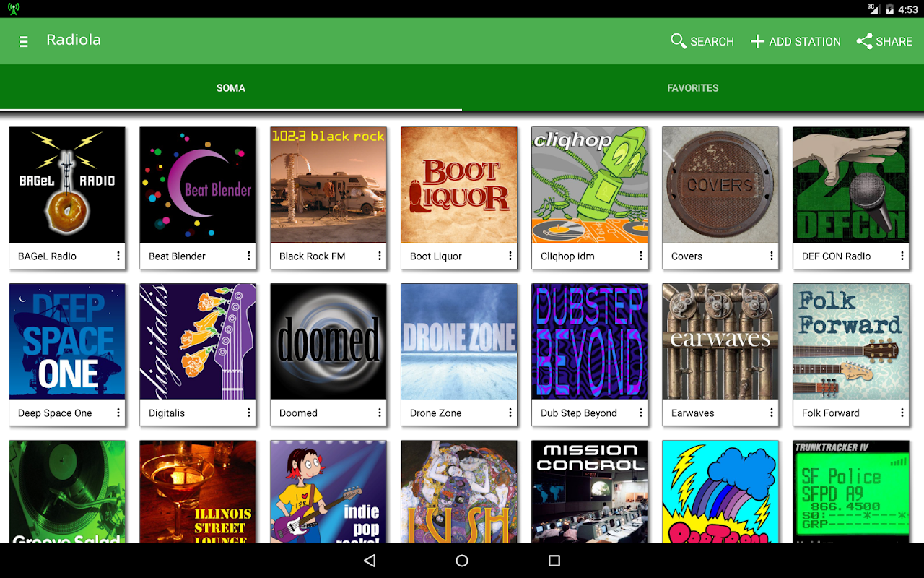Click the Covers station name label

tap(687, 256)
